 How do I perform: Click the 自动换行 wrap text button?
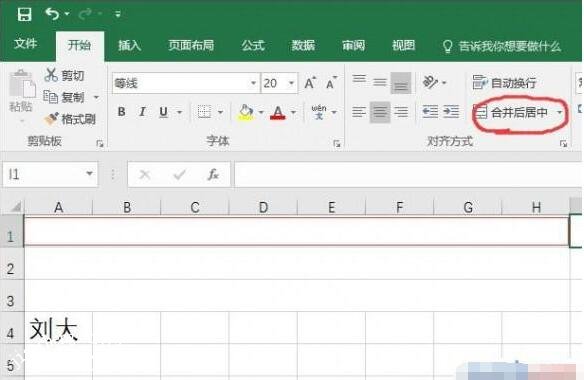(504, 82)
